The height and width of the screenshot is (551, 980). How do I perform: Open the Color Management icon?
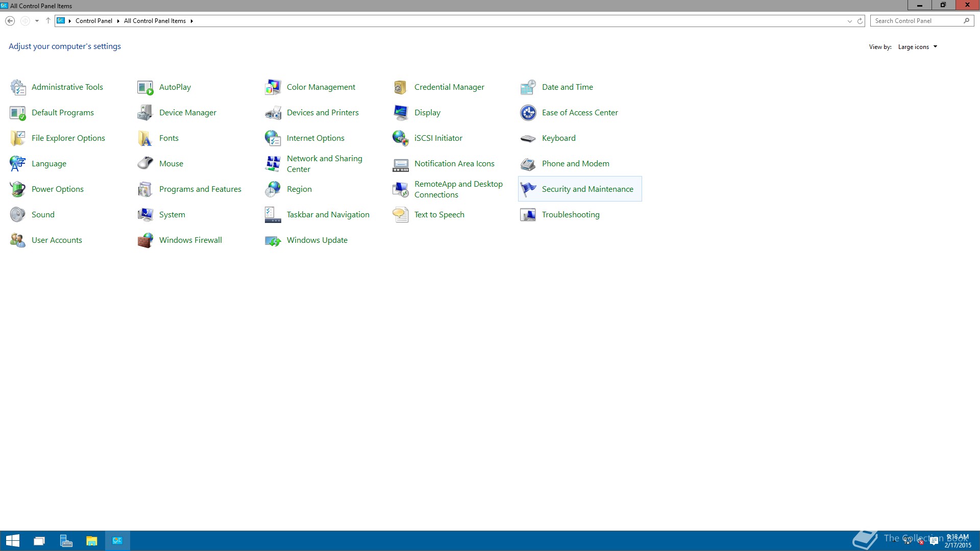(273, 87)
